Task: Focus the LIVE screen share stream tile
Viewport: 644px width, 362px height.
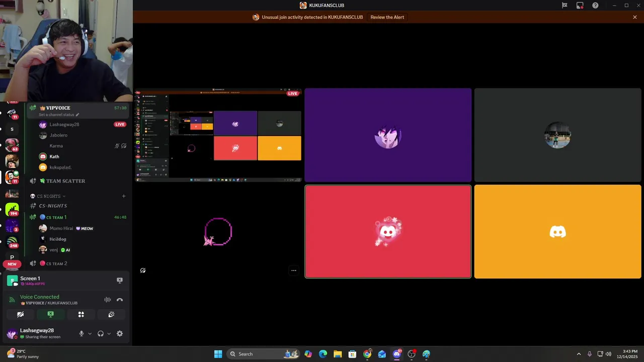Action: 218,135
